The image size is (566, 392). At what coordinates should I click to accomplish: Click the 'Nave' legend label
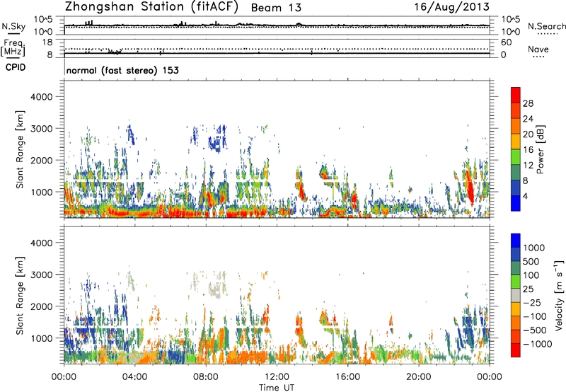(538, 50)
